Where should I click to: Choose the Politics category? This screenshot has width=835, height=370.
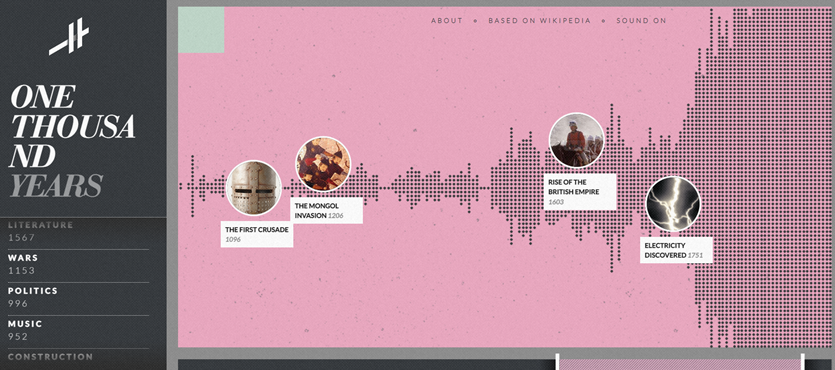[78, 297]
